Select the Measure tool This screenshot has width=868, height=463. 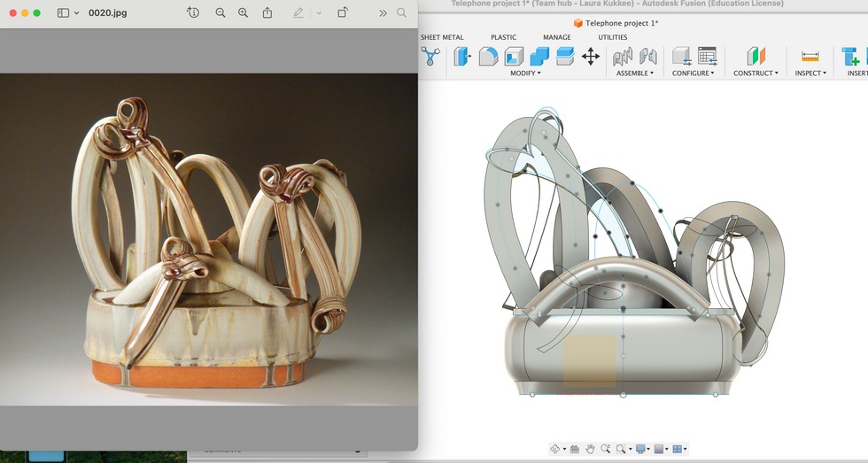point(810,57)
